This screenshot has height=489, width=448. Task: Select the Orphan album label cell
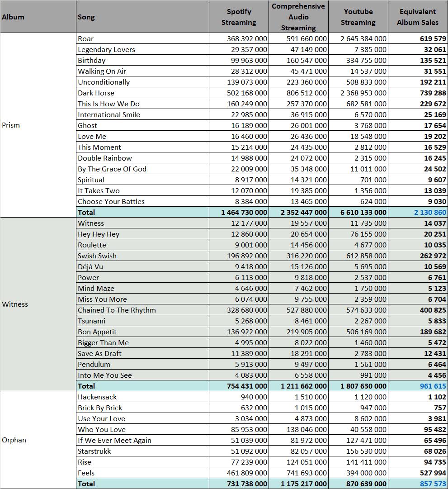(x=38, y=440)
